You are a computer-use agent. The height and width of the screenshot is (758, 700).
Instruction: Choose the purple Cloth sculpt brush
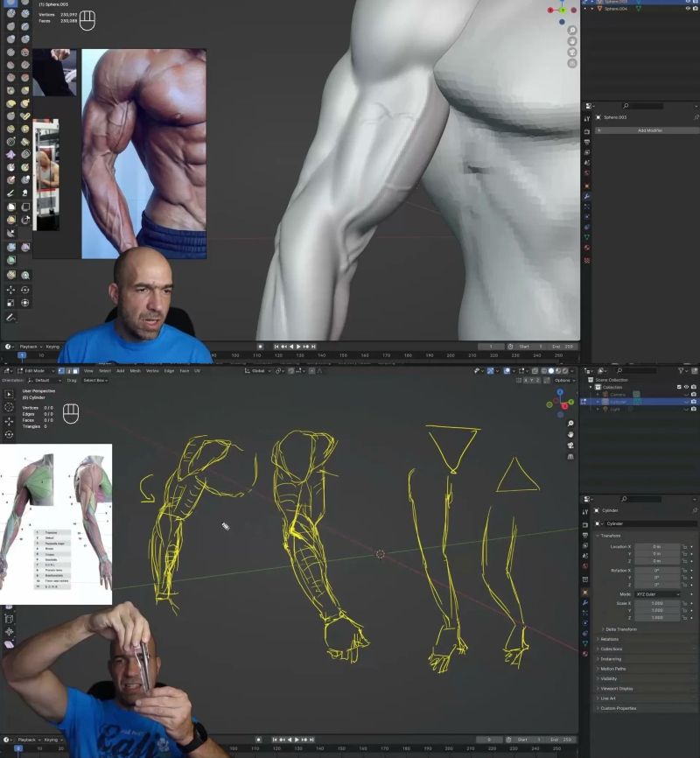tap(10, 154)
